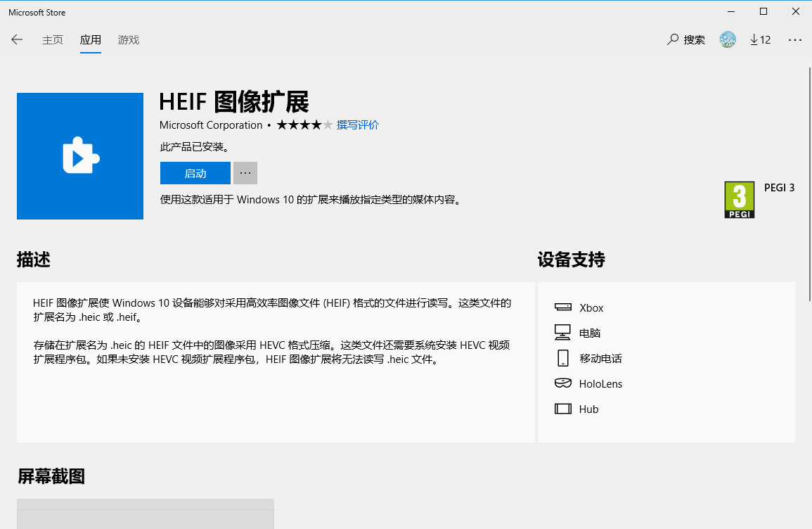This screenshot has height=529, width=812.
Task: Switch to the 游戏 tab
Action: click(x=129, y=40)
